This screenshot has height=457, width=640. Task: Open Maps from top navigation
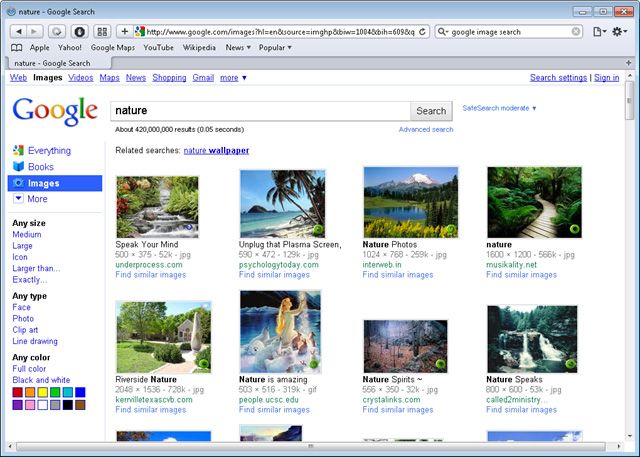pos(109,78)
